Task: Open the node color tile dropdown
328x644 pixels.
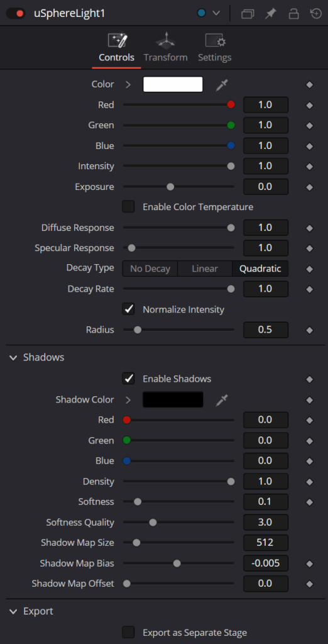Action: 209,13
